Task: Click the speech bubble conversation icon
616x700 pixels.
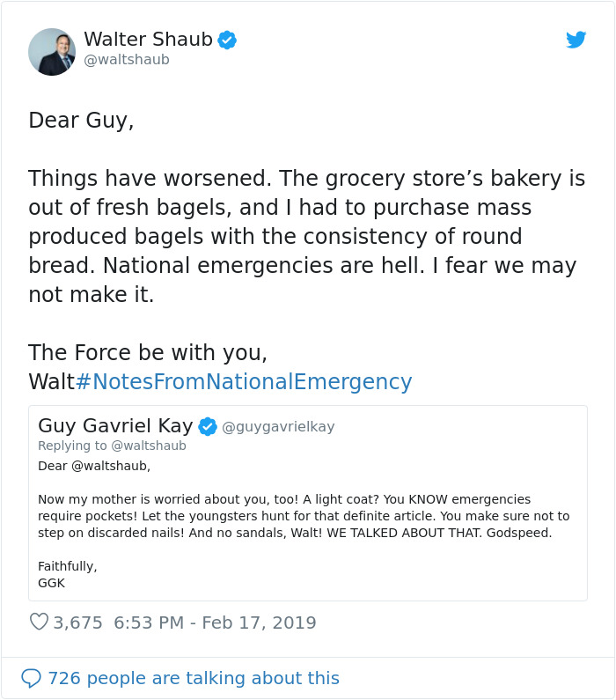Action: click(x=31, y=678)
